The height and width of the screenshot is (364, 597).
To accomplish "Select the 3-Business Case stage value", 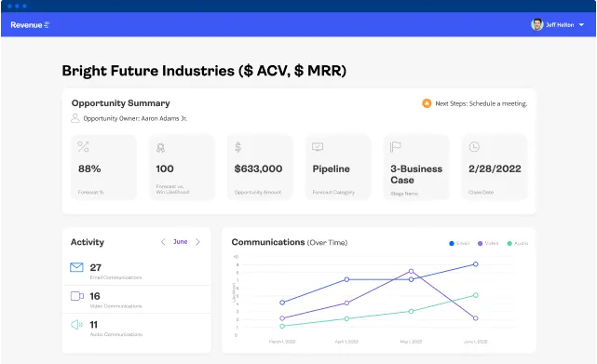I will (416, 174).
